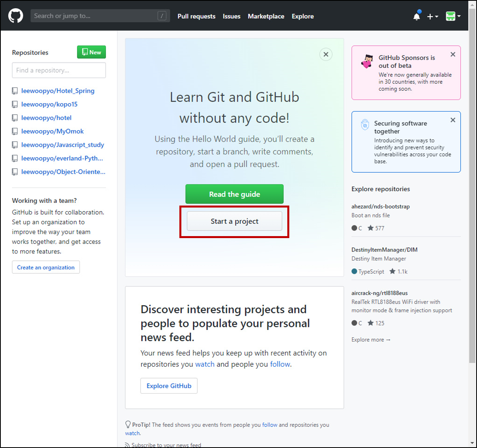Click the 1.1k stars on DIM
Screen dimensions: 477x448
(x=398, y=271)
